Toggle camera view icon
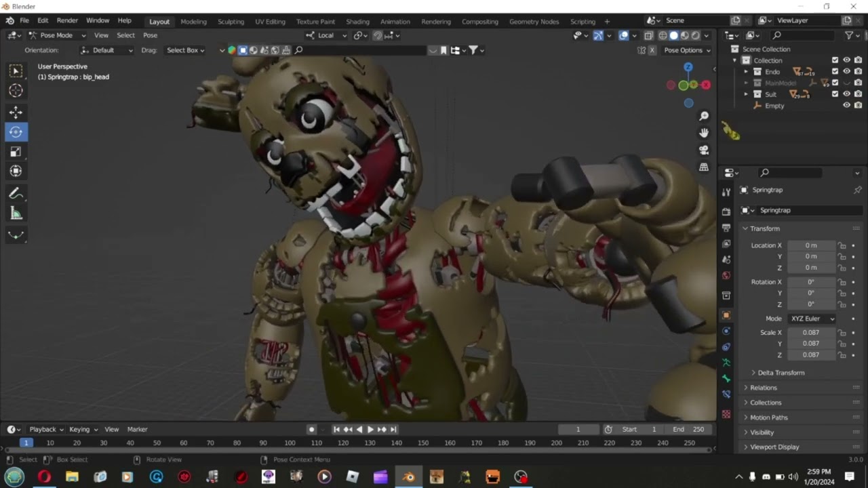Viewport: 868px width, 488px height. pyautogui.click(x=704, y=150)
